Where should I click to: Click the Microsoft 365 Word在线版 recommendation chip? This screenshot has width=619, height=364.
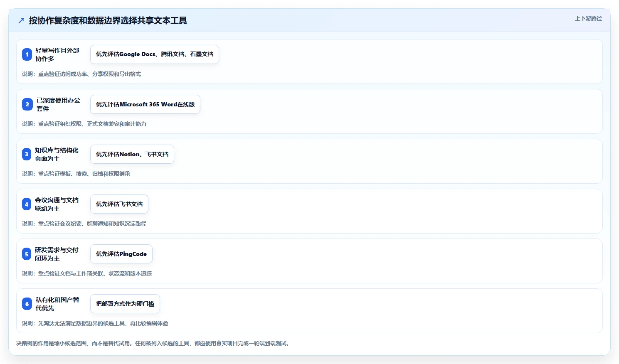(145, 104)
